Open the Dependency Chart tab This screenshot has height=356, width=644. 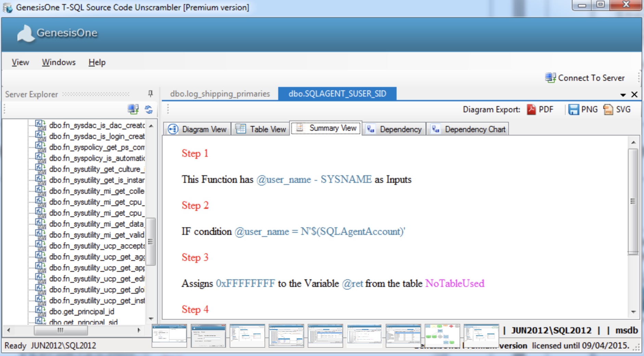468,129
